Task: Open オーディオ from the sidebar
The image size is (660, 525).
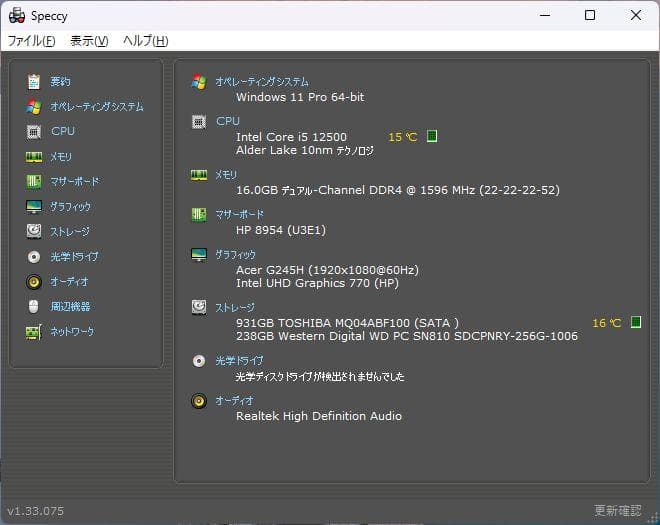Action: click(x=69, y=281)
